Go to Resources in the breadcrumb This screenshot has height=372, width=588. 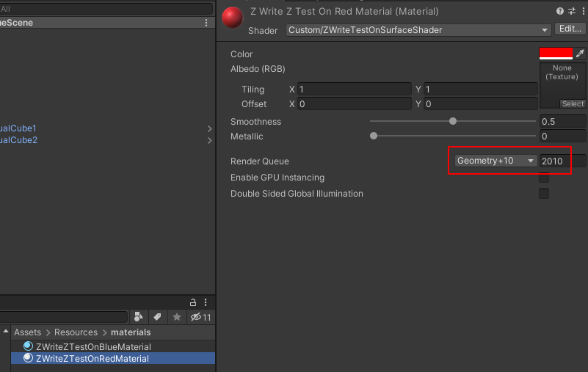(76, 332)
